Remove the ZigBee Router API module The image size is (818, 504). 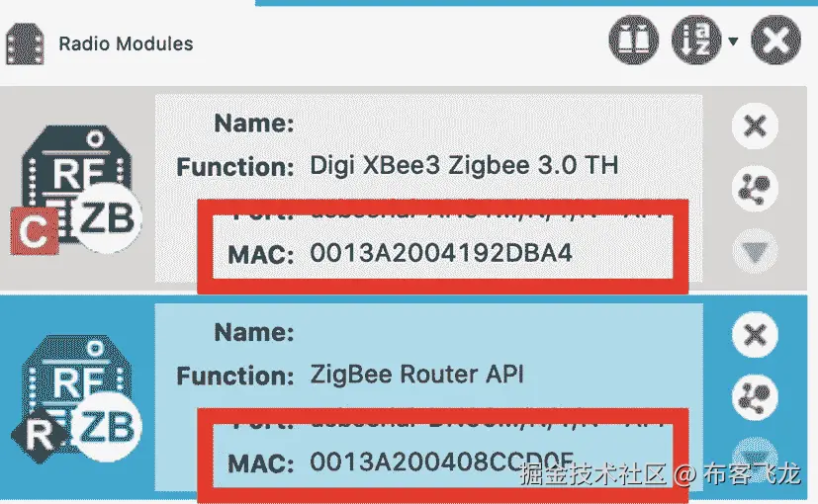click(755, 335)
